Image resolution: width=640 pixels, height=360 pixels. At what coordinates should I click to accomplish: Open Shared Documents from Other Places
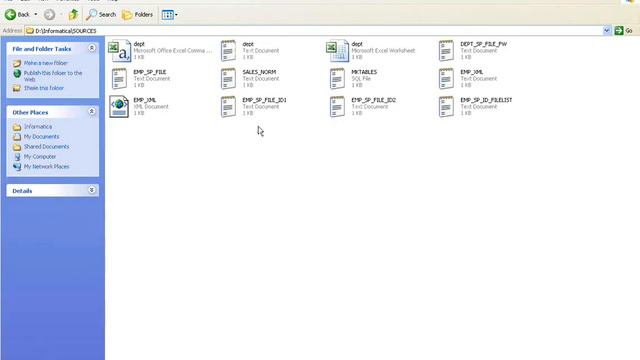point(46,147)
